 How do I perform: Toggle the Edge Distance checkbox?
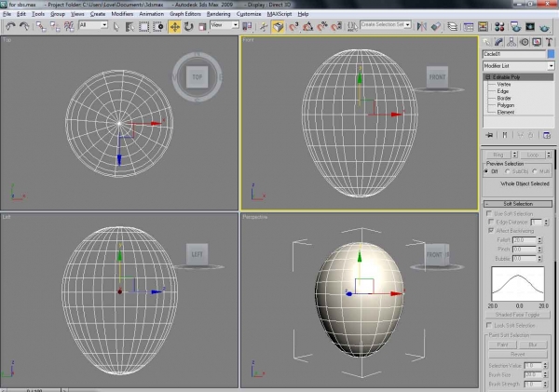pyautogui.click(x=491, y=222)
